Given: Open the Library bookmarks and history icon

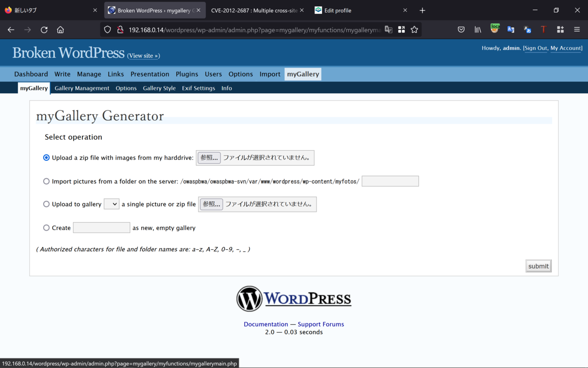Looking at the screenshot, I should [x=478, y=29].
